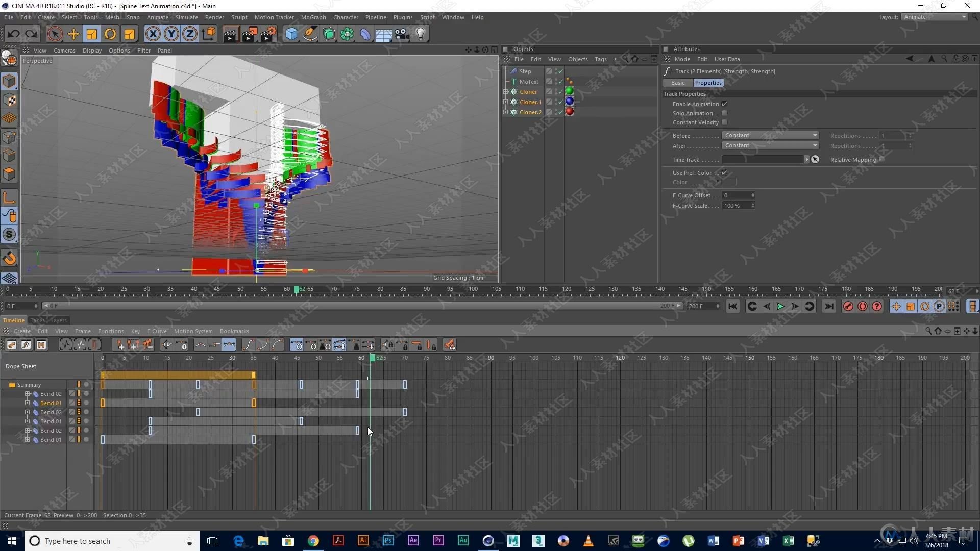Expand the Cloner.2 object
Image resolution: width=980 pixels, height=551 pixels.
tap(506, 112)
